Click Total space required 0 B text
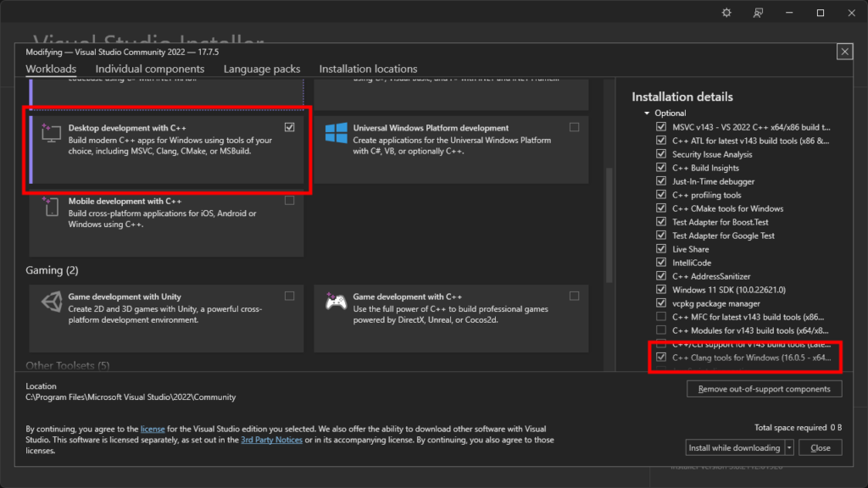 [x=798, y=428]
